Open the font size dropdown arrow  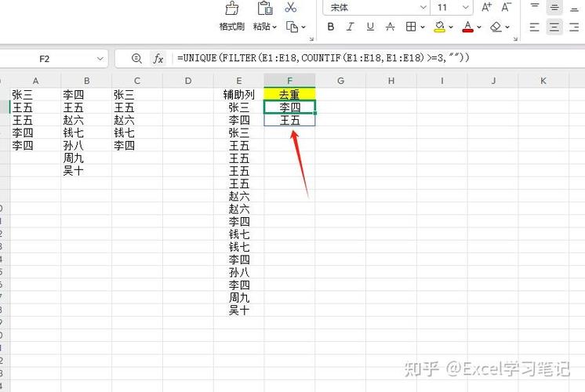pyautogui.click(x=466, y=7)
